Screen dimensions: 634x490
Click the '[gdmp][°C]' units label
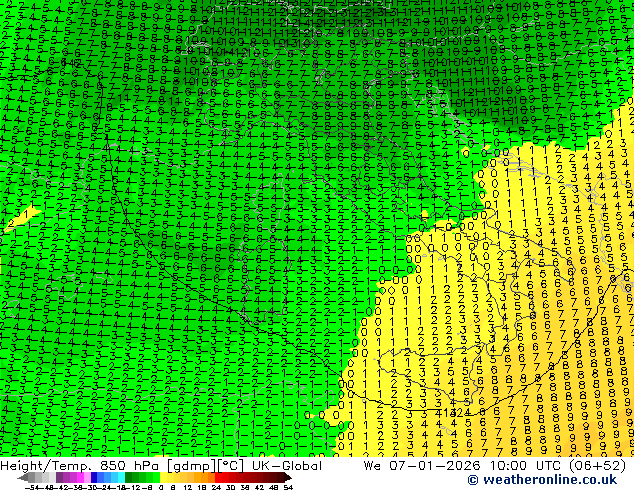(x=205, y=466)
